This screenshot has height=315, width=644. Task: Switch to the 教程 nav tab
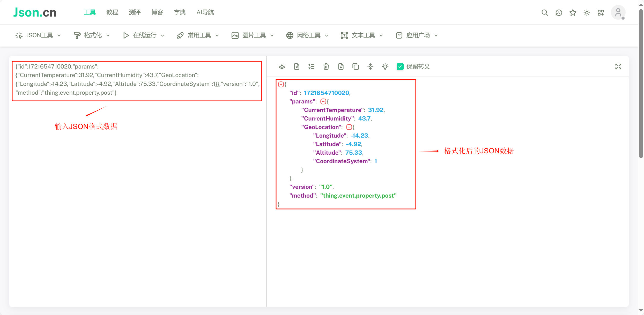[x=112, y=12]
